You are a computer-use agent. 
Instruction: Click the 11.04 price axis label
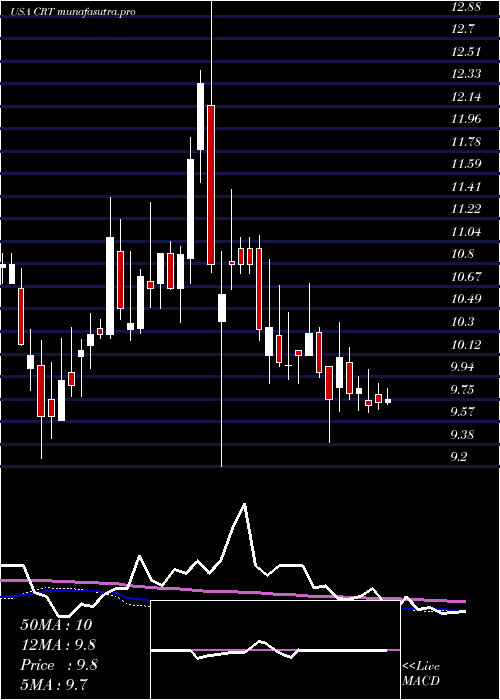466,232
